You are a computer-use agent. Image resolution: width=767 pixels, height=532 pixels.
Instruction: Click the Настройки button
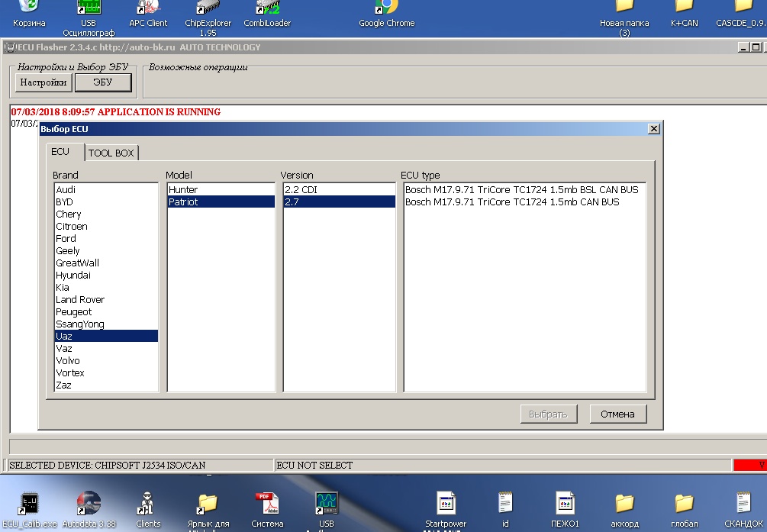[44, 82]
